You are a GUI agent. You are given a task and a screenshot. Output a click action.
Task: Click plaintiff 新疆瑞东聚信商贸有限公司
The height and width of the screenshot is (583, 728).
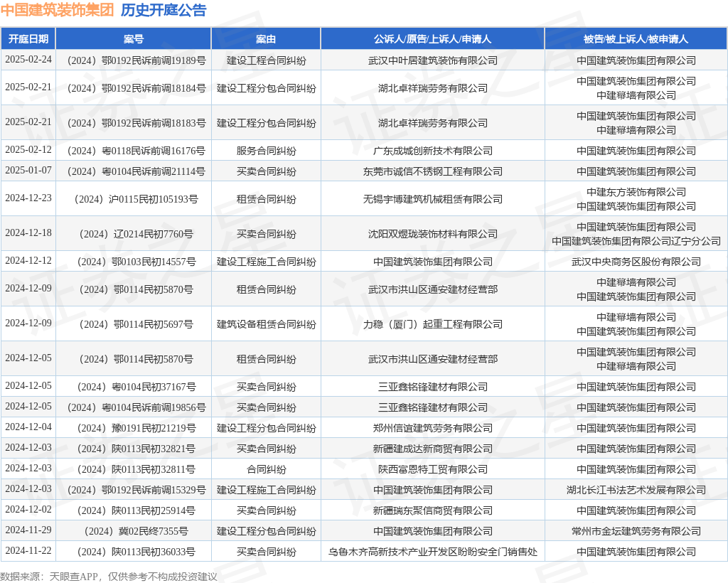tap(433, 510)
